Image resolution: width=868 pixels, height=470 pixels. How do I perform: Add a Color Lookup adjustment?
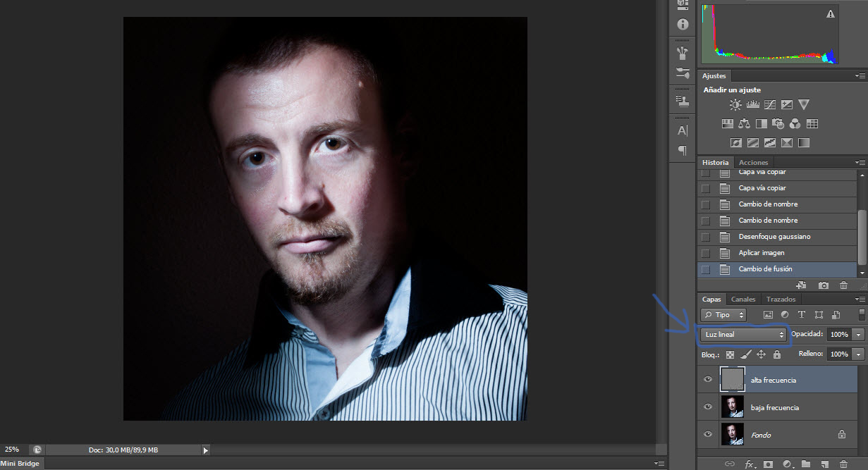click(x=812, y=123)
